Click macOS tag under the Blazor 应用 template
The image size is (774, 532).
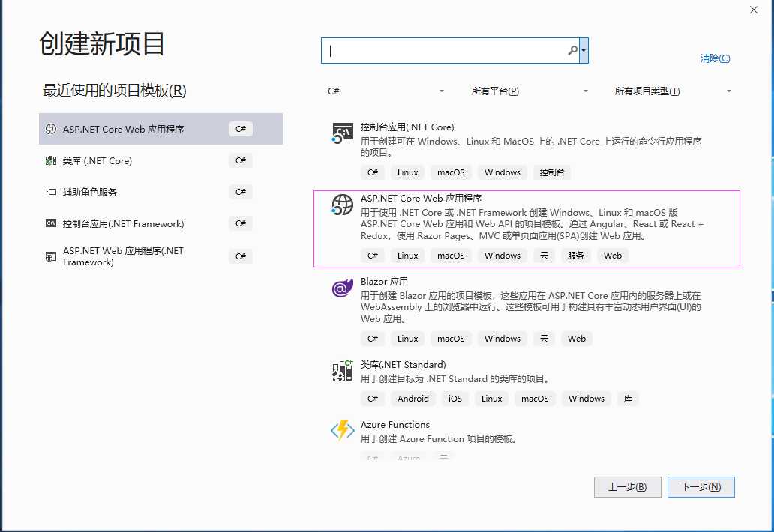[451, 339]
